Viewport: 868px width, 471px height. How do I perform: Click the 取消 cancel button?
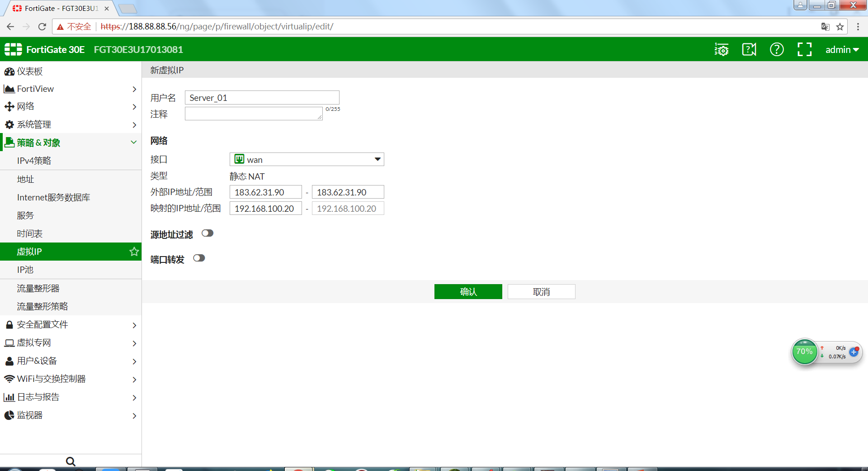tap(541, 292)
